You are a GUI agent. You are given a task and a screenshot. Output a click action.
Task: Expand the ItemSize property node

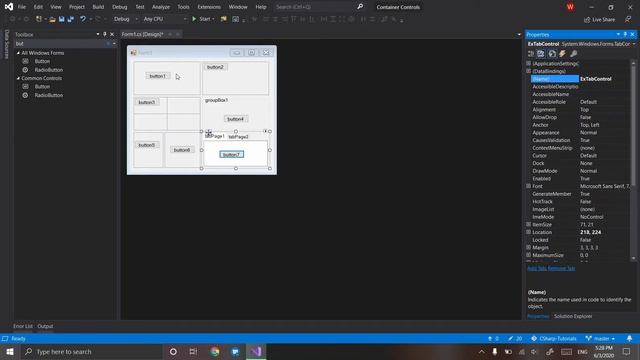tap(529, 224)
